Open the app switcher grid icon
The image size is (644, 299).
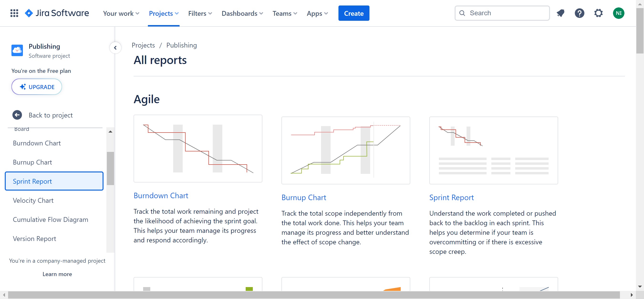[14, 13]
